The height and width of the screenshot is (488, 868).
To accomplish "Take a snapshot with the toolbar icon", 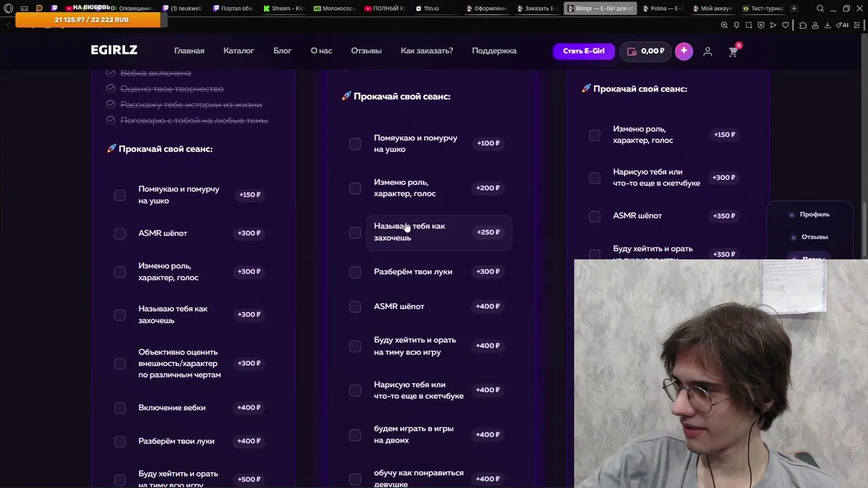I will coord(749,25).
